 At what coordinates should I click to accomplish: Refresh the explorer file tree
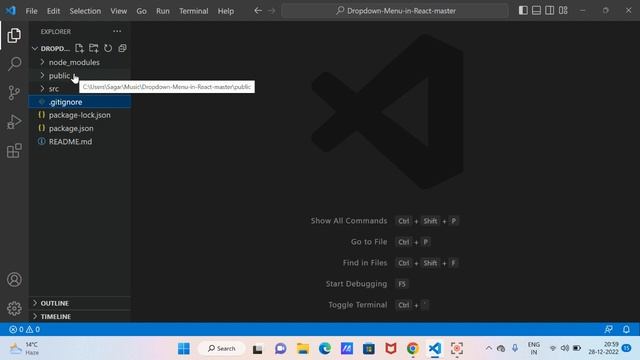108,48
